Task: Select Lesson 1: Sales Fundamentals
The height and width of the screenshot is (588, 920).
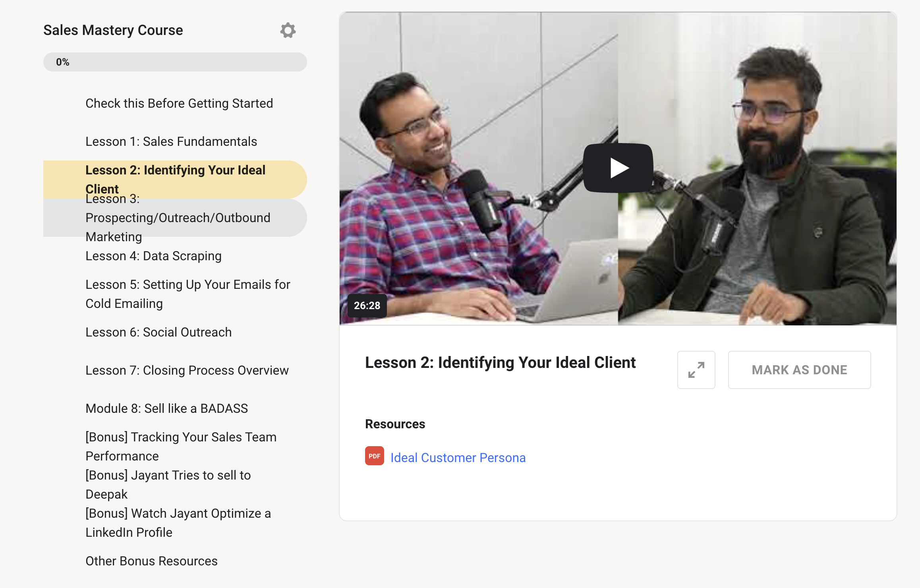Action: click(x=171, y=141)
